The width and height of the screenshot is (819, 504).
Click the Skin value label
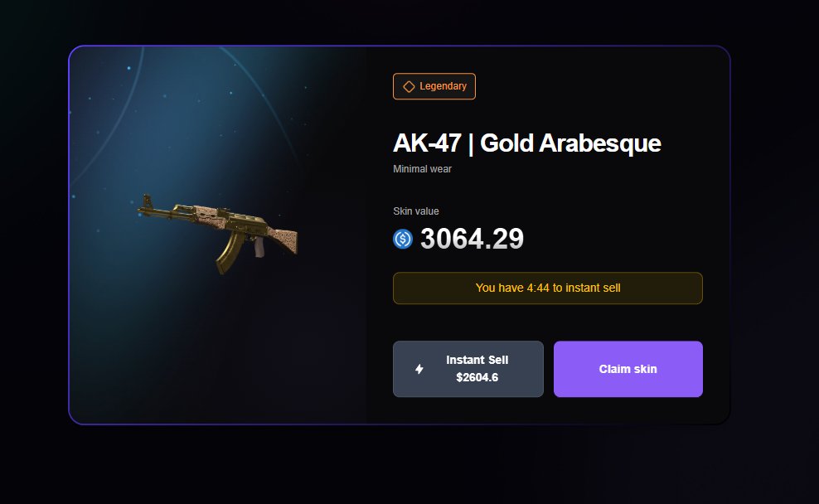coord(416,211)
